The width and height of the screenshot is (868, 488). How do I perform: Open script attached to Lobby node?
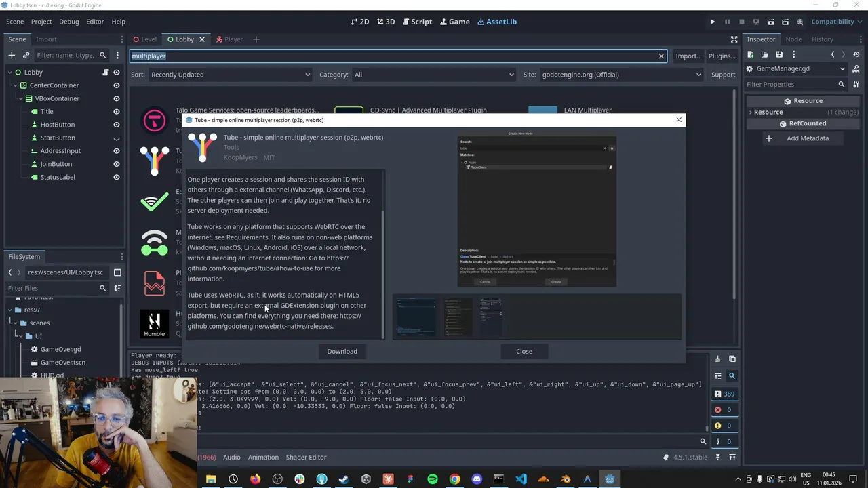(106, 73)
